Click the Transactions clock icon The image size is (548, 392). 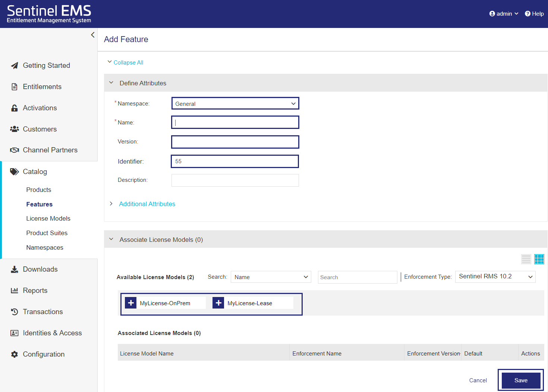tap(14, 312)
